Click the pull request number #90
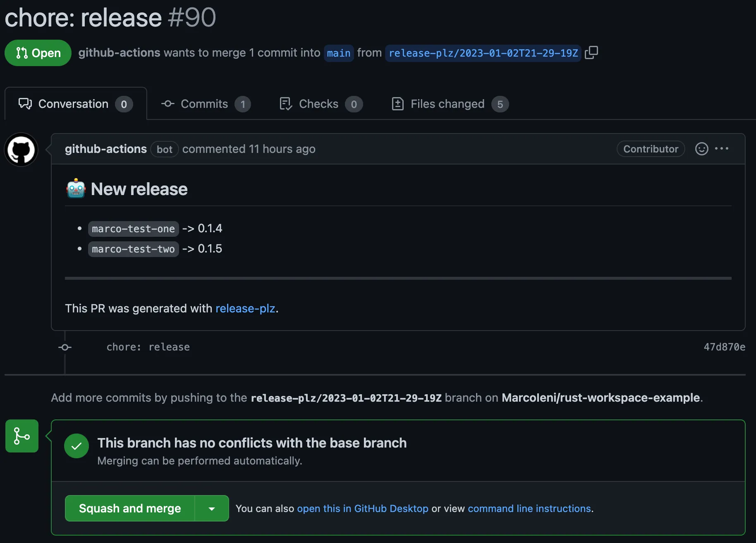This screenshot has height=543, width=756. [192, 17]
